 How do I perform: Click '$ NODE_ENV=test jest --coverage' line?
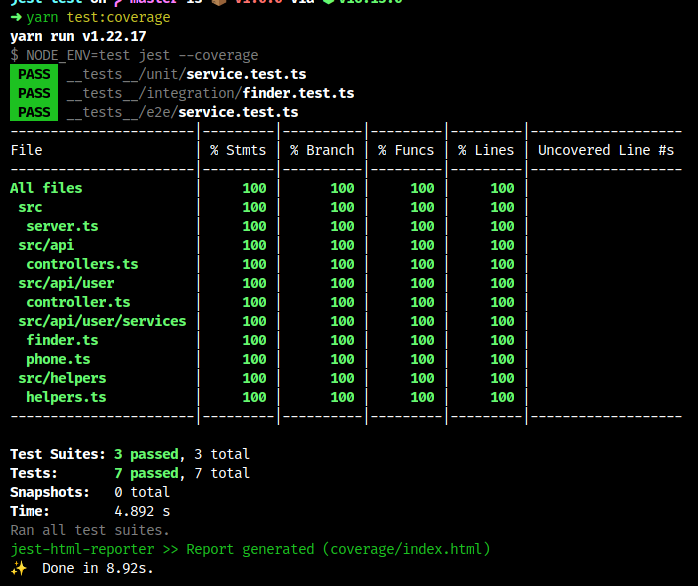(134, 55)
